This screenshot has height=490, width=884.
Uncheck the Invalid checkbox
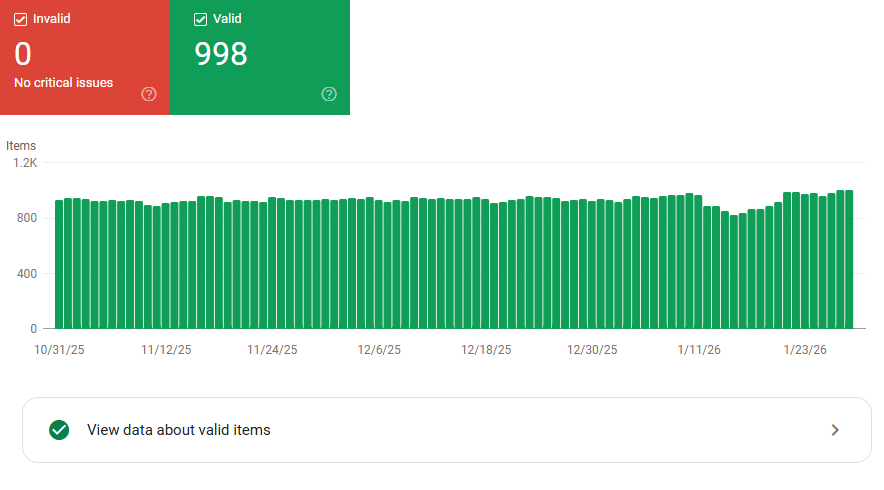click(x=20, y=20)
